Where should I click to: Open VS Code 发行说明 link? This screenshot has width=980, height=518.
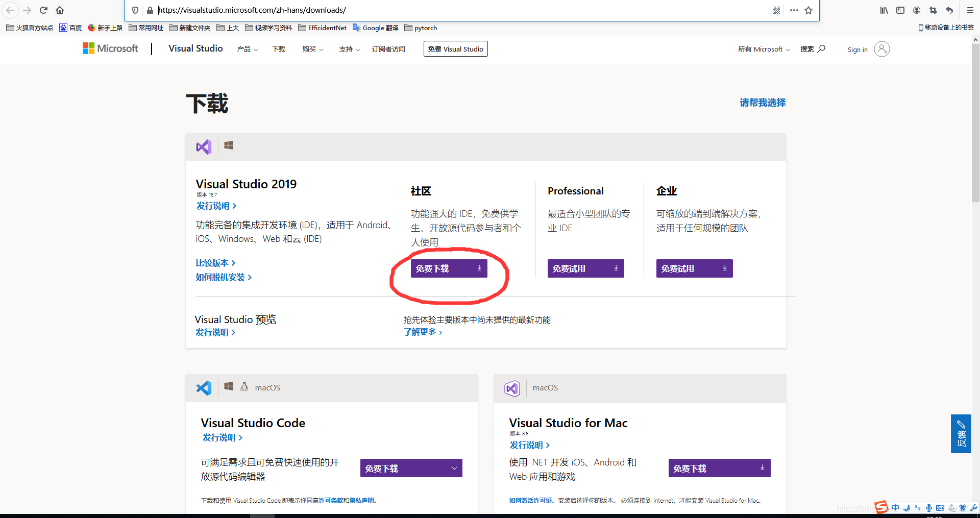point(223,437)
